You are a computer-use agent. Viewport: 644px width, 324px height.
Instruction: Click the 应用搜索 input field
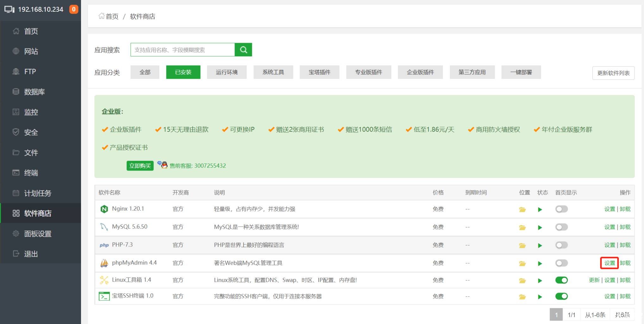point(183,50)
